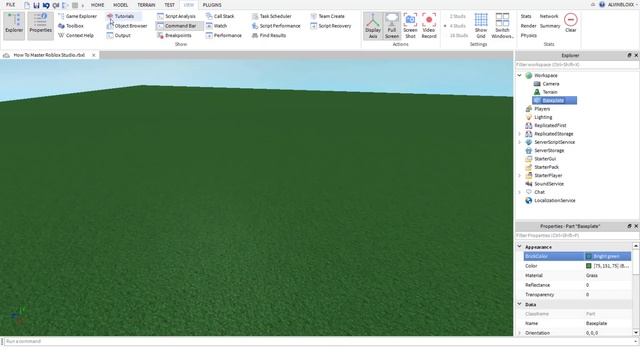Expand the ServerScriptService node
This screenshot has width=640, height=360.
click(x=520, y=142)
